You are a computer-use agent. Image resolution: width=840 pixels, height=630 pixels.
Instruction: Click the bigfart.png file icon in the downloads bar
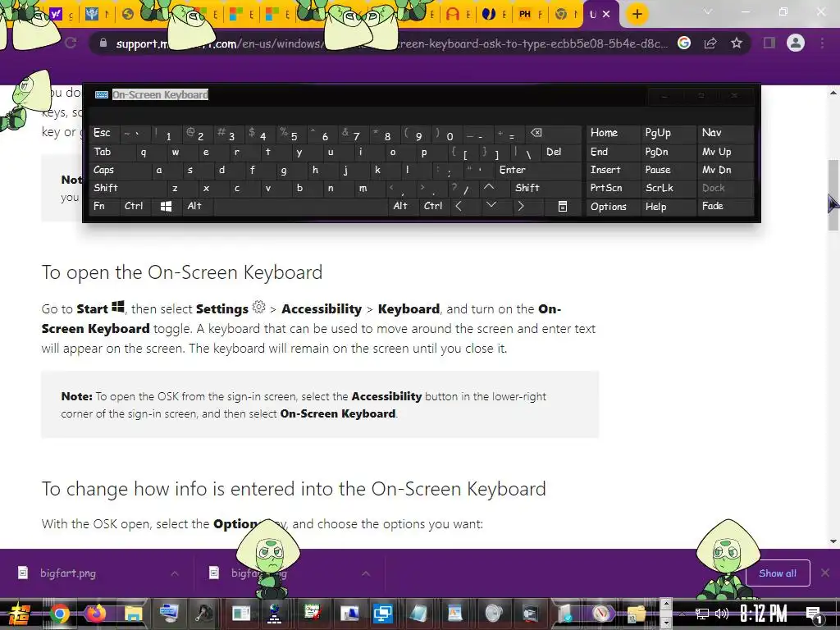click(23, 573)
